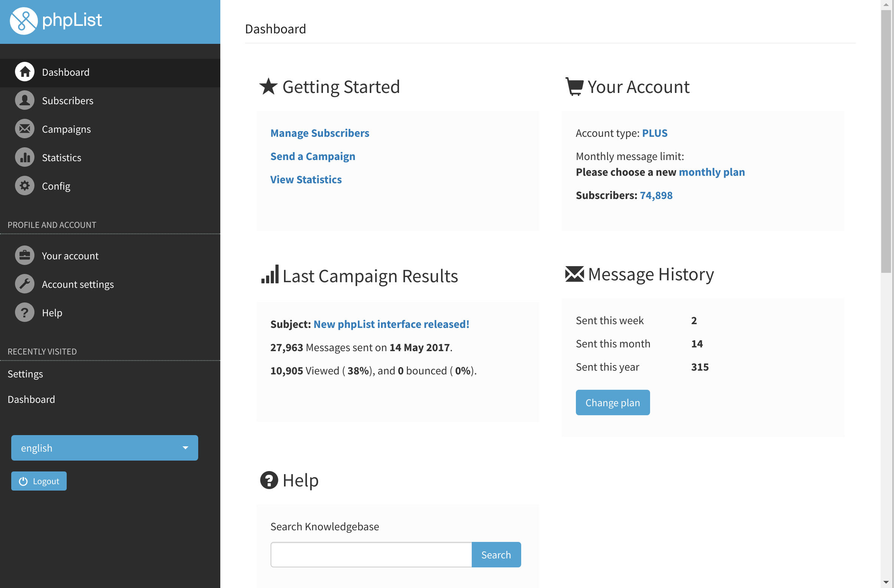The width and height of the screenshot is (894, 588).
Task: Click the Sent this week label
Action: 610,320
